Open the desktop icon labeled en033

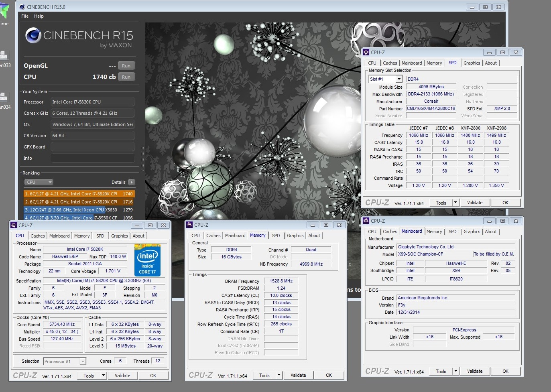coord(4,59)
